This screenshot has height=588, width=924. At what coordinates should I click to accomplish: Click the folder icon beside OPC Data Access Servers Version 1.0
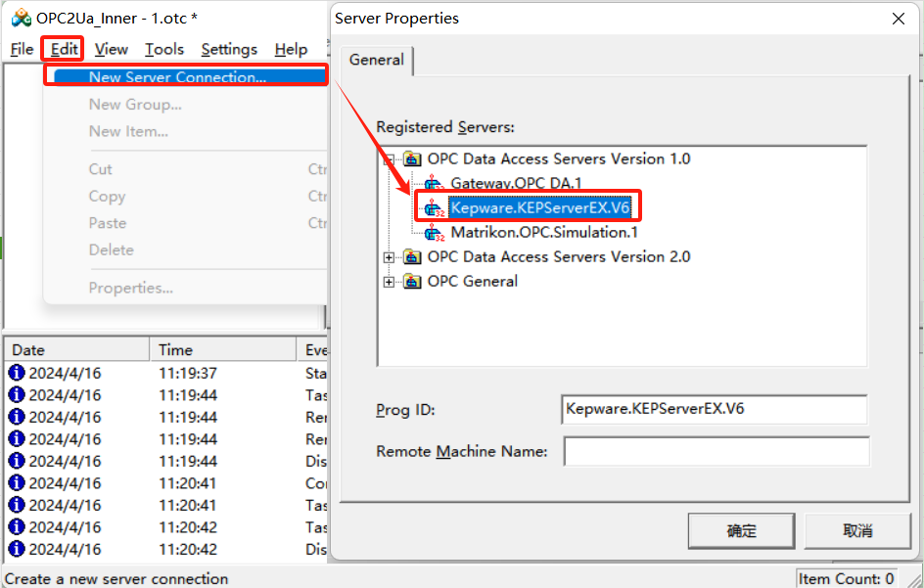coord(412,159)
